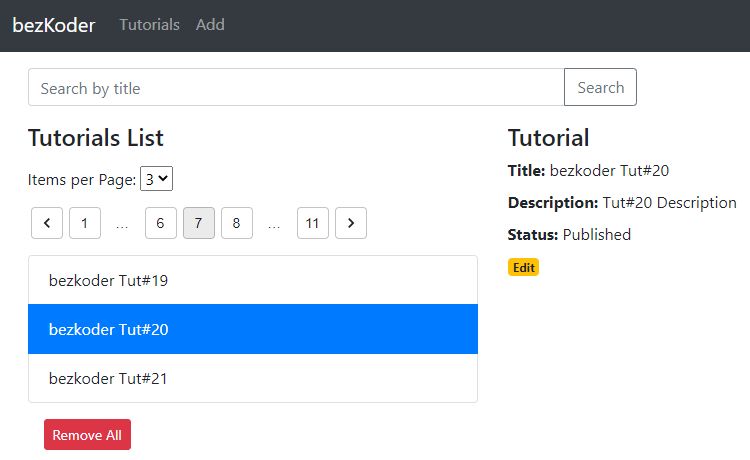The image size is (750, 460).
Task: Jump to page 1
Action: pos(85,223)
